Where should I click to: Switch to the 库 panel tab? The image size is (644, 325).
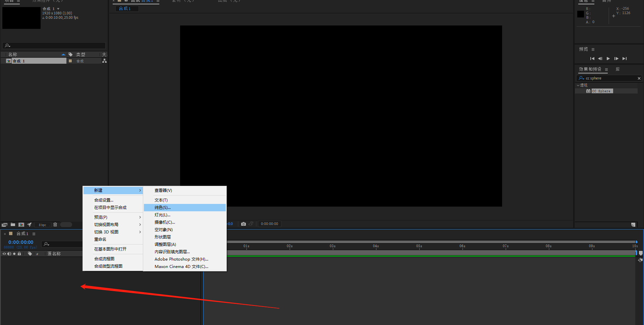point(618,69)
